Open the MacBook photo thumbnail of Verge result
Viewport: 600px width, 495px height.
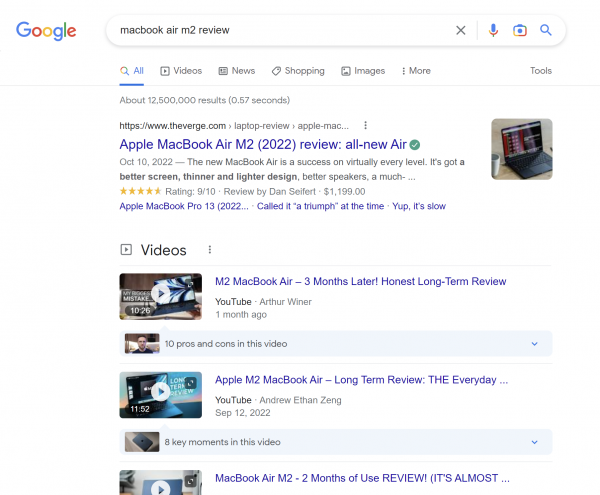click(522, 149)
